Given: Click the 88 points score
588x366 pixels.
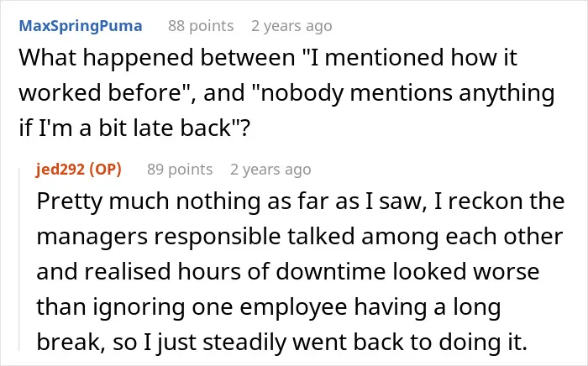Looking at the screenshot, I should [x=201, y=26].
